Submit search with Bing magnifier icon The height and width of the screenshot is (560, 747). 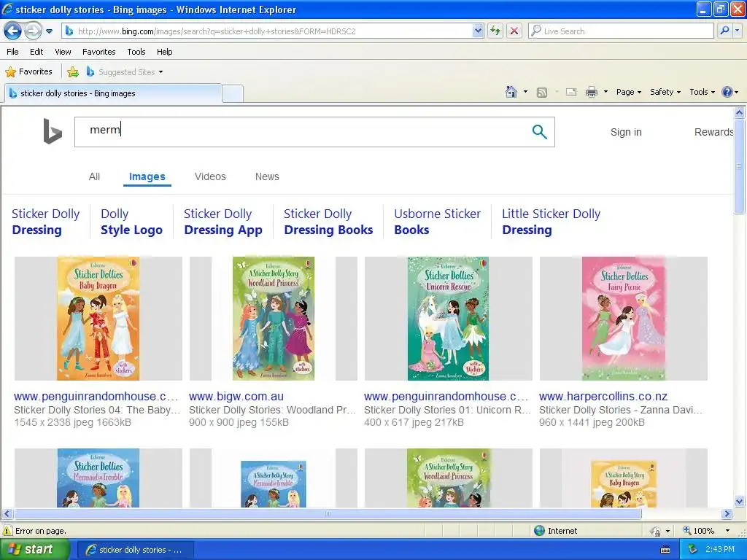(x=539, y=132)
